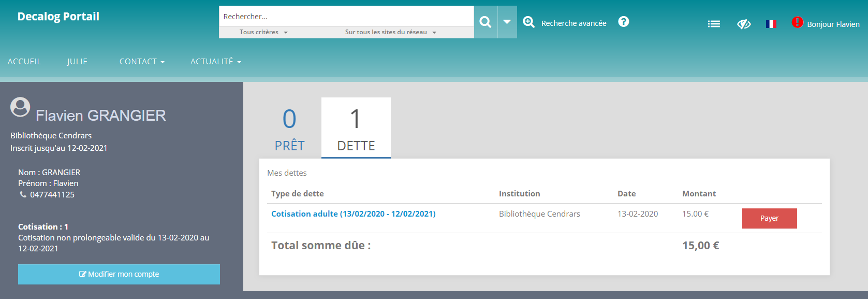
Task: Click the user avatar profile icon
Action: click(x=20, y=107)
